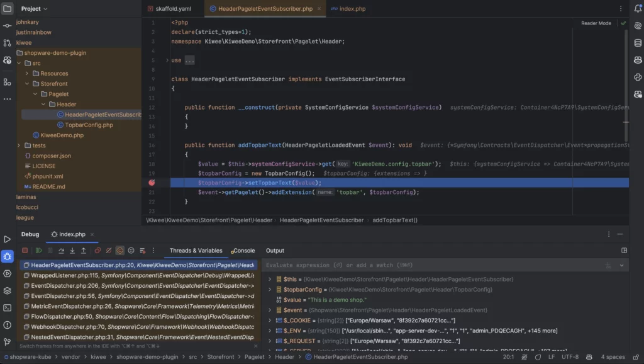
Task: Toggle Reader Mode in the editor
Action: tap(596, 23)
